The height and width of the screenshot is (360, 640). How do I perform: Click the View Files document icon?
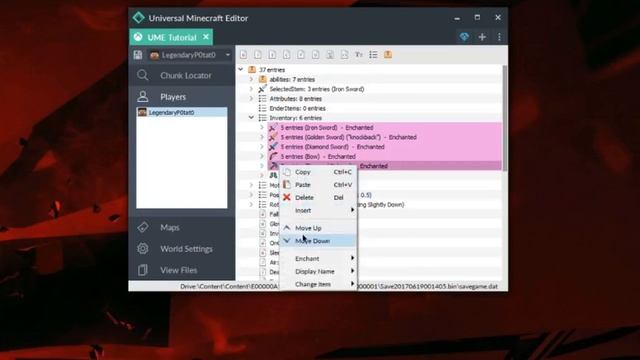coord(142,270)
